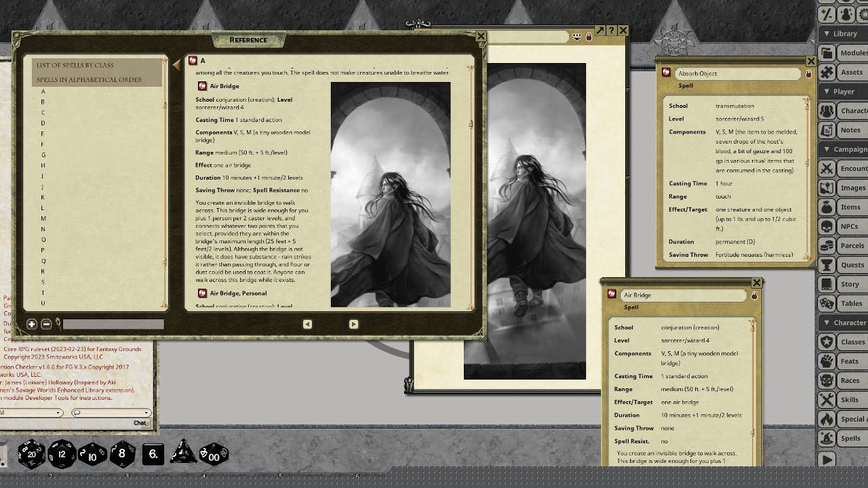This screenshot has width=868, height=488.
Task: Open the Spells wizard hat icon
Action: [827, 438]
